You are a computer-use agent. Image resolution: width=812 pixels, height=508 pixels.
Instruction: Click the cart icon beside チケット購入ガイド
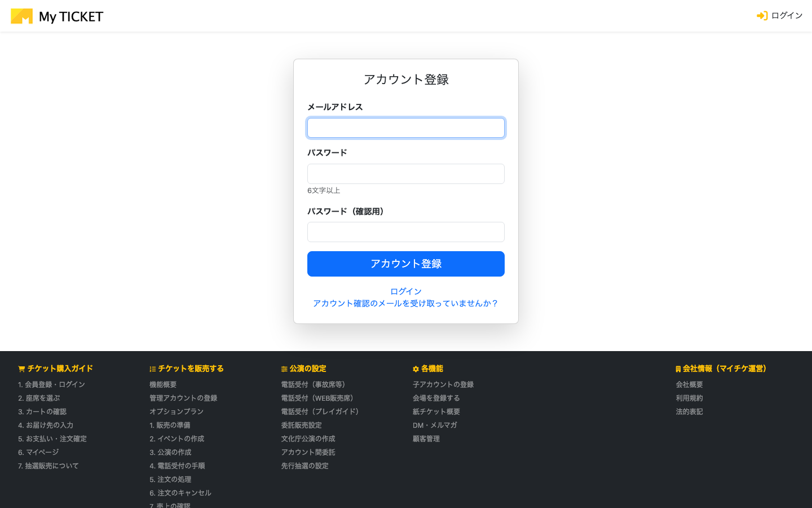point(21,369)
